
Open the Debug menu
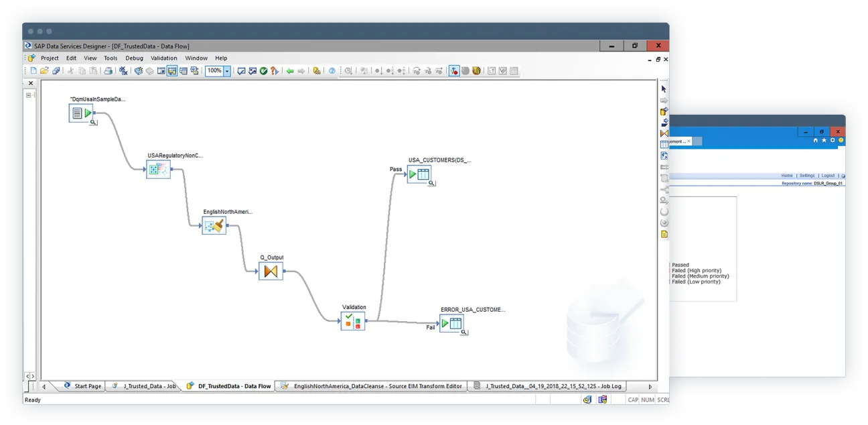coord(134,58)
